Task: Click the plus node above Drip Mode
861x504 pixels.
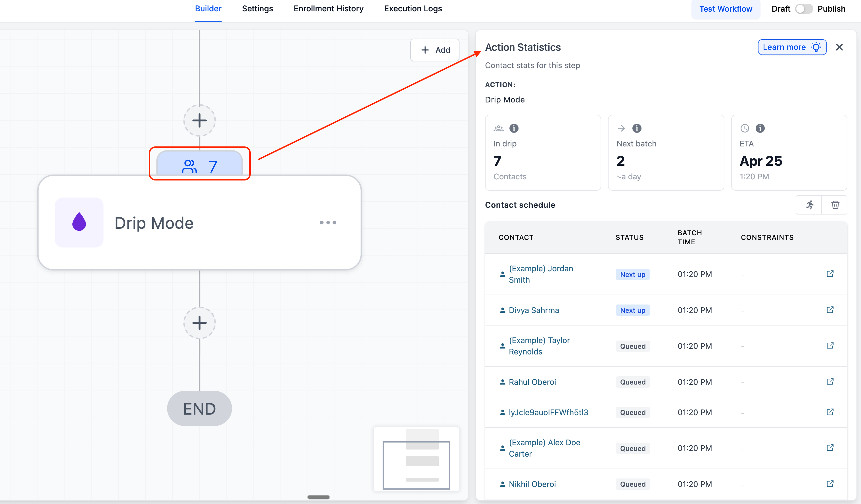Action: [x=199, y=120]
